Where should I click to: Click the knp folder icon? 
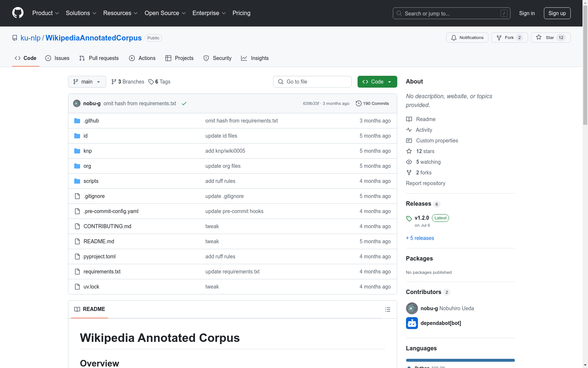pos(77,151)
